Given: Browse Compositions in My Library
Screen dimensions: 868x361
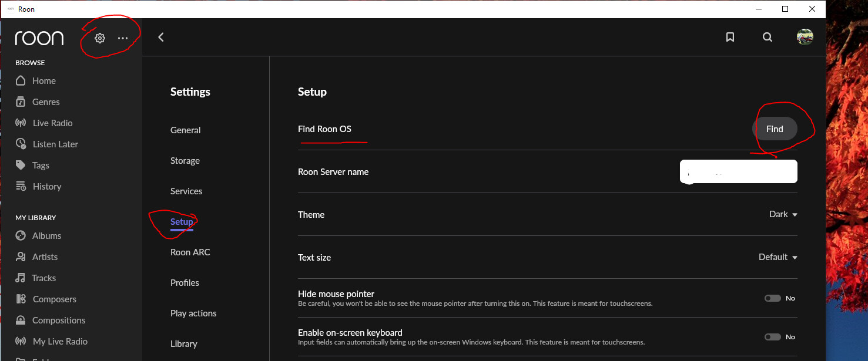Looking at the screenshot, I should pyautogui.click(x=59, y=320).
